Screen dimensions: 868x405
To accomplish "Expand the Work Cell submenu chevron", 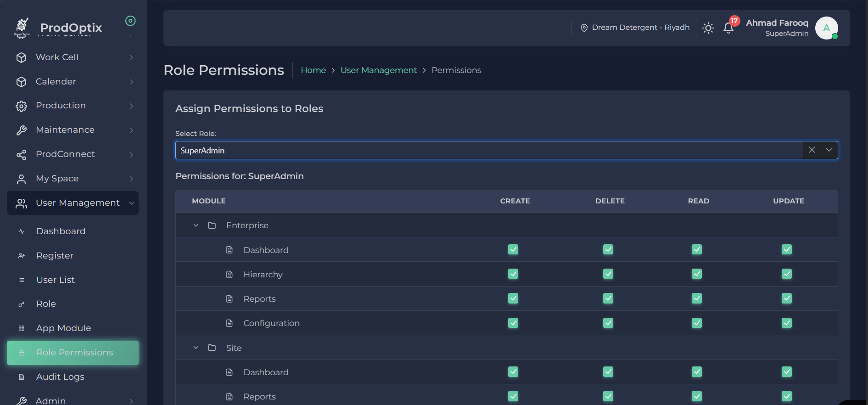I will (131, 57).
